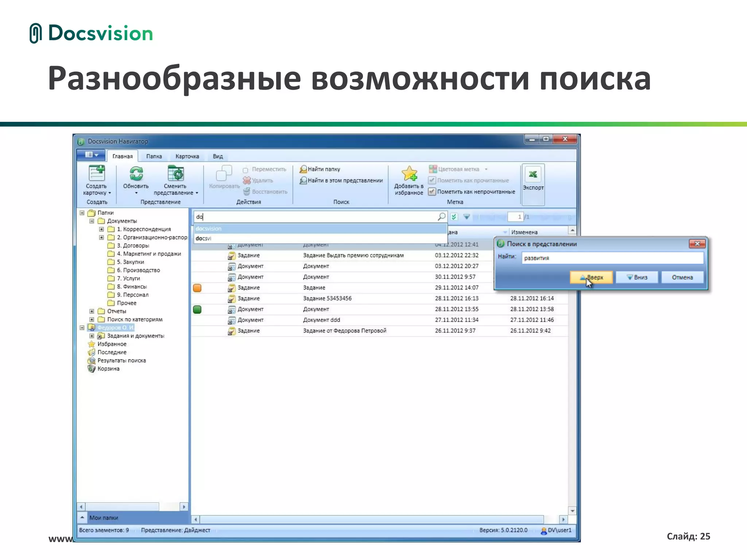Click the Найти field in search dialog
747x560 pixels.
pyautogui.click(x=612, y=258)
